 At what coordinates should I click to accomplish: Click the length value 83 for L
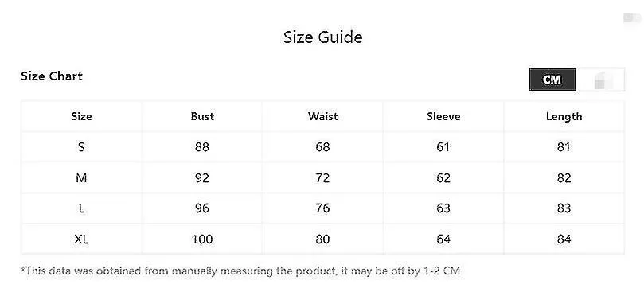point(564,208)
